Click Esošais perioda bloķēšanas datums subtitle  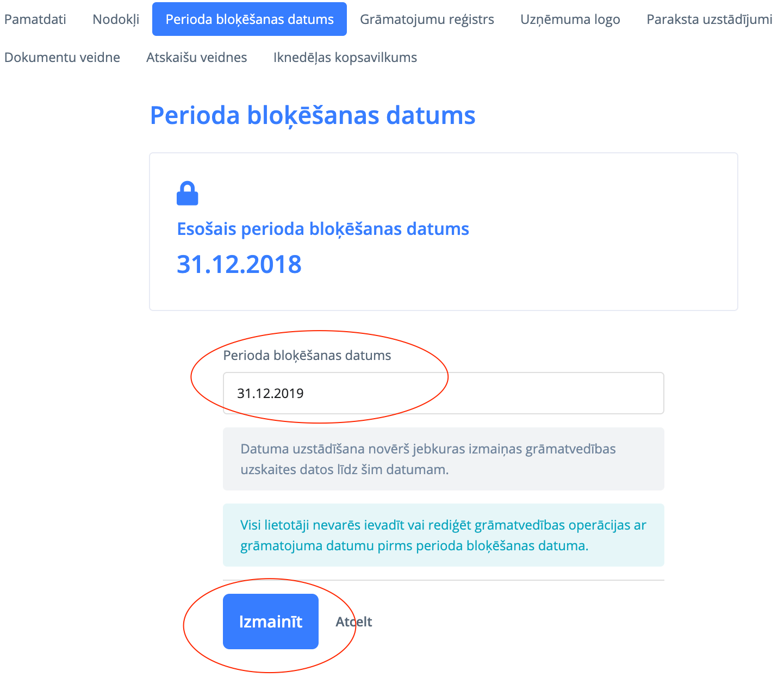(x=323, y=229)
